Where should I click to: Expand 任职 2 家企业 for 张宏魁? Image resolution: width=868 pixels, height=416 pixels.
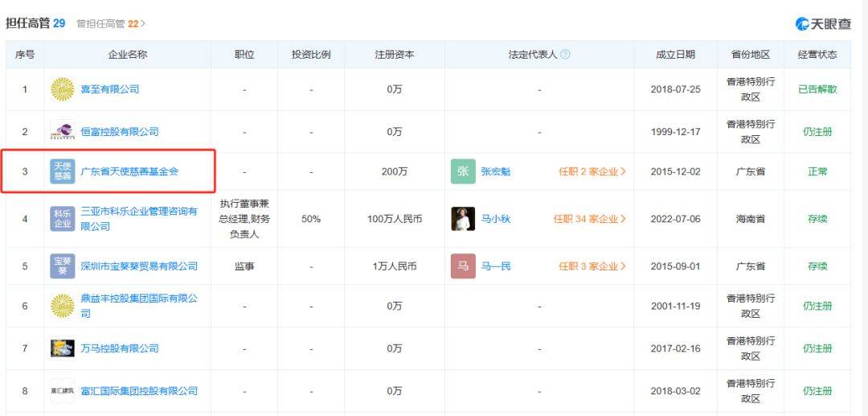click(592, 171)
